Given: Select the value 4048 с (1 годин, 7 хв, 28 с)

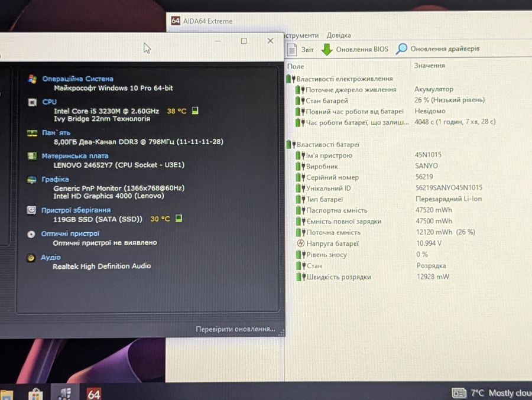Looking at the screenshot, I should [x=455, y=122].
